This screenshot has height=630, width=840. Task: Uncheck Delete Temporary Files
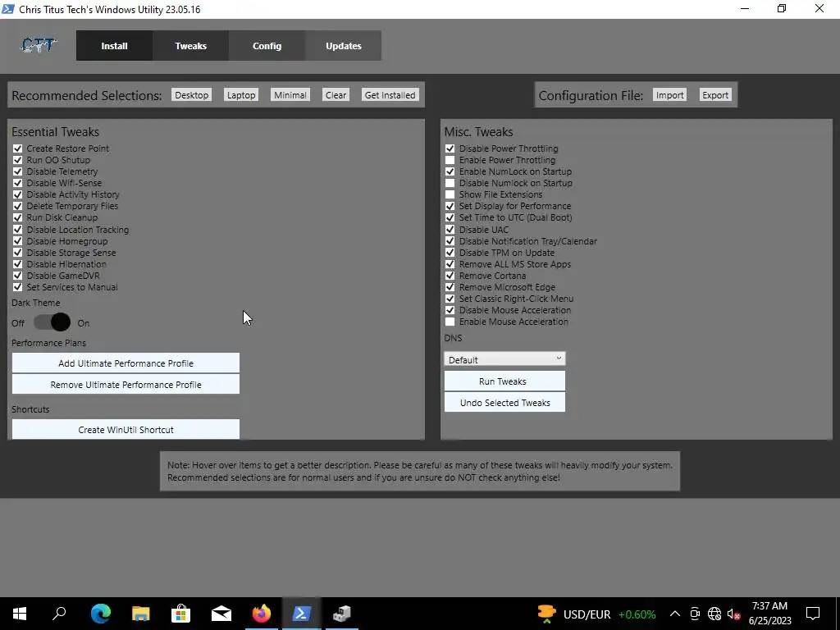tap(18, 206)
